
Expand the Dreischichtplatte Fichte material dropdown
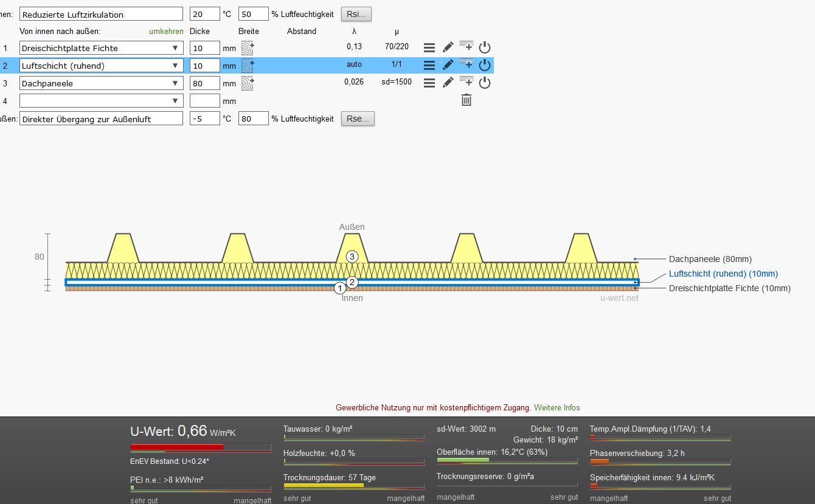pos(175,48)
